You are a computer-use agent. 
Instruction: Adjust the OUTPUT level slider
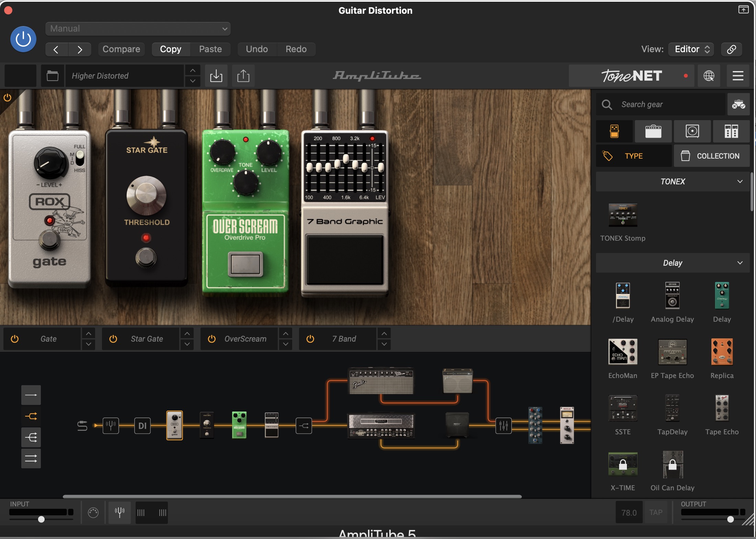pyautogui.click(x=730, y=519)
